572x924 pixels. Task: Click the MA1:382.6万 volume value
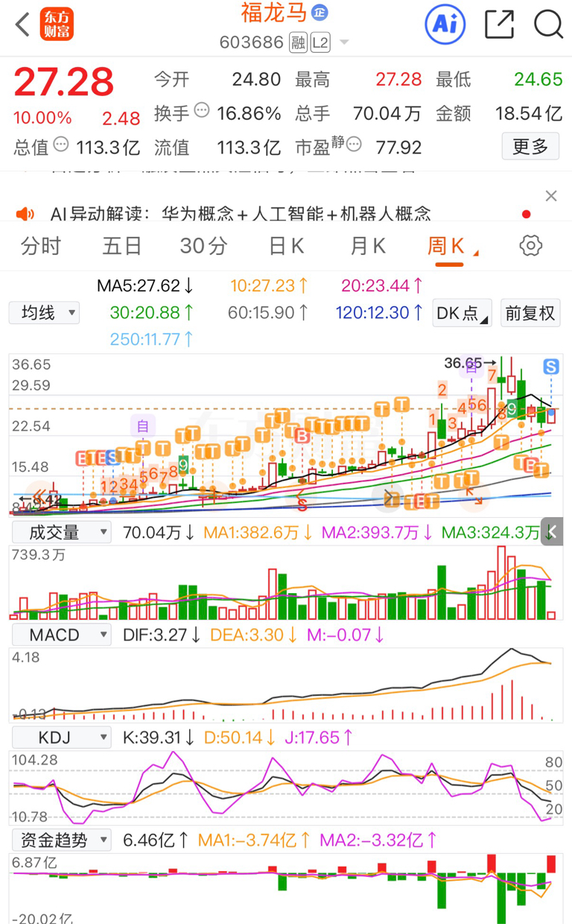(258, 532)
